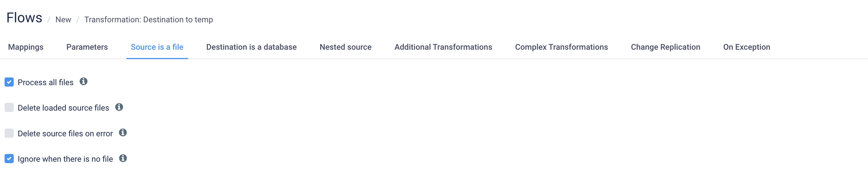Enable Delete loaded source files checkbox
Viewport: 868px width, 172px height.
(9, 108)
